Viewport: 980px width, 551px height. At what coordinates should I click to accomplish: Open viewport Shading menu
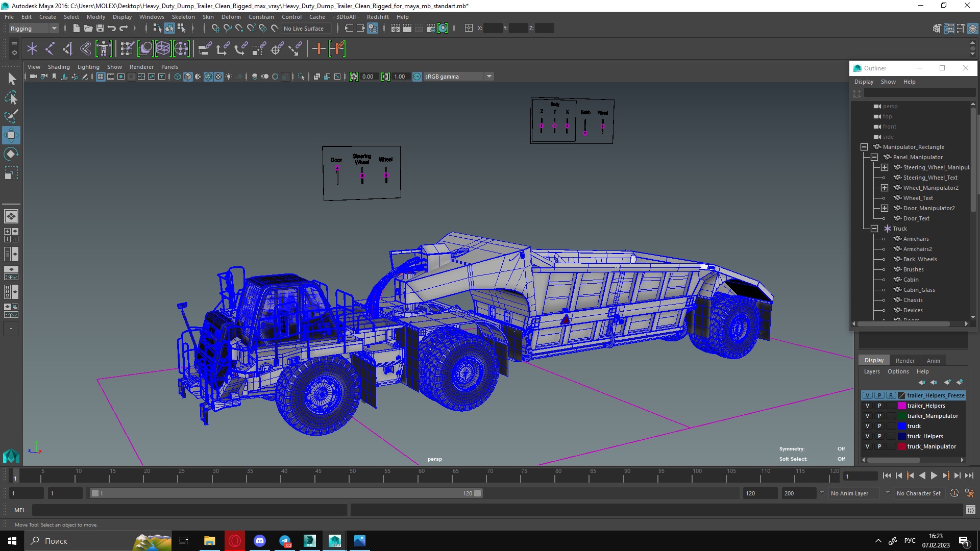[x=59, y=67]
